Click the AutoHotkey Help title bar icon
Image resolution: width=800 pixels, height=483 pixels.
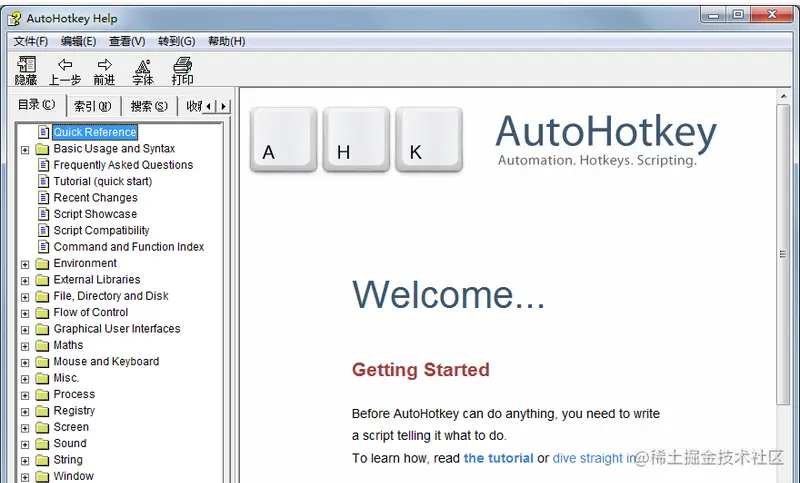[x=14, y=19]
